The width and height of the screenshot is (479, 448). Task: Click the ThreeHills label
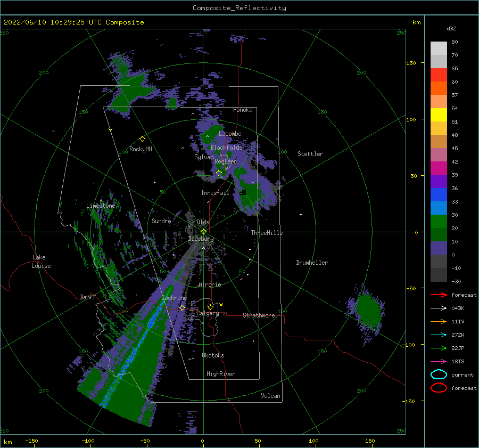pyautogui.click(x=267, y=233)
